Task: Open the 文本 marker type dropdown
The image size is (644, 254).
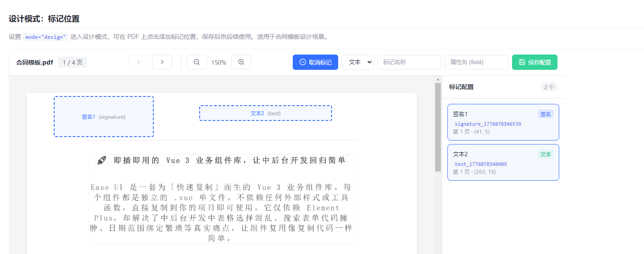Action: coord(357,62)
